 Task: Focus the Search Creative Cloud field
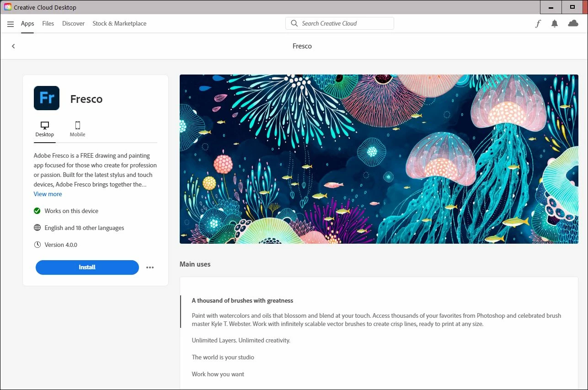pos(340,23)
